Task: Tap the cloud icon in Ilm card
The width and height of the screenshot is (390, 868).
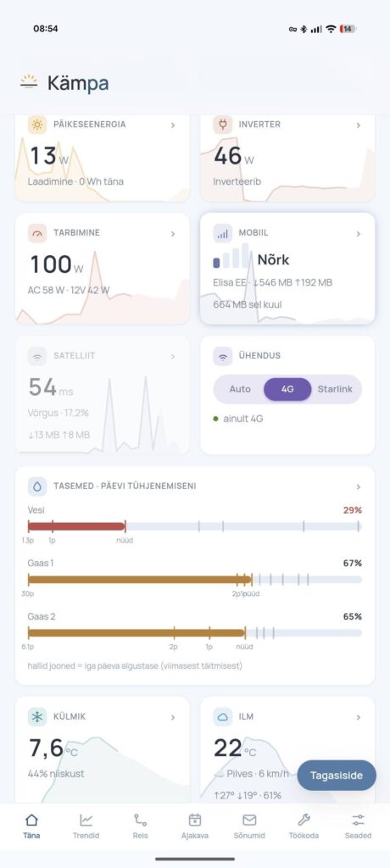Action: pyautogui.click(x=223, y=717)
